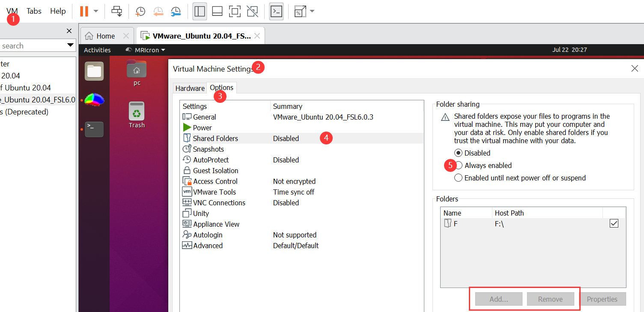
Task: Click the Add... button
Action: (499, 299)
